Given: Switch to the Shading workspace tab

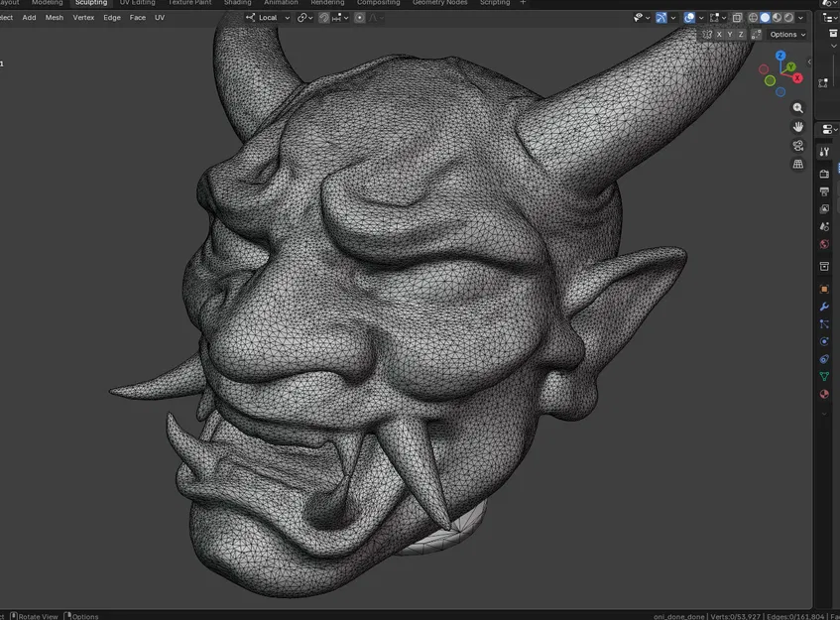Looking at the screenshot, I should (237, 3).
